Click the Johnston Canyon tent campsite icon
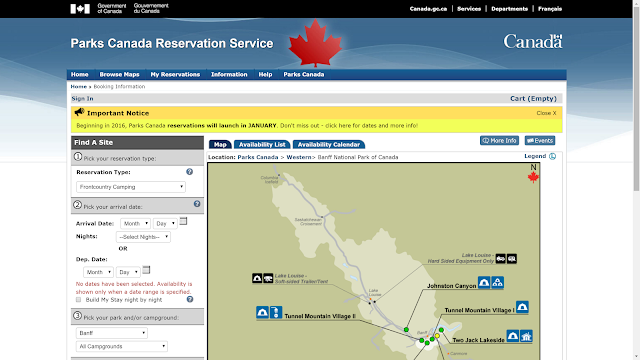Viewport: 640px width, 360px height. (484, 282)
